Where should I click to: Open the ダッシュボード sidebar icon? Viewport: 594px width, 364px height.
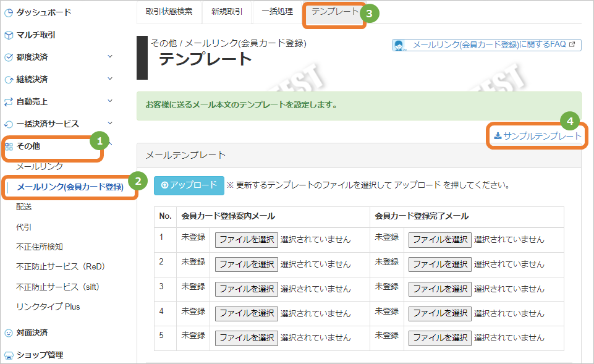(9, 12)
